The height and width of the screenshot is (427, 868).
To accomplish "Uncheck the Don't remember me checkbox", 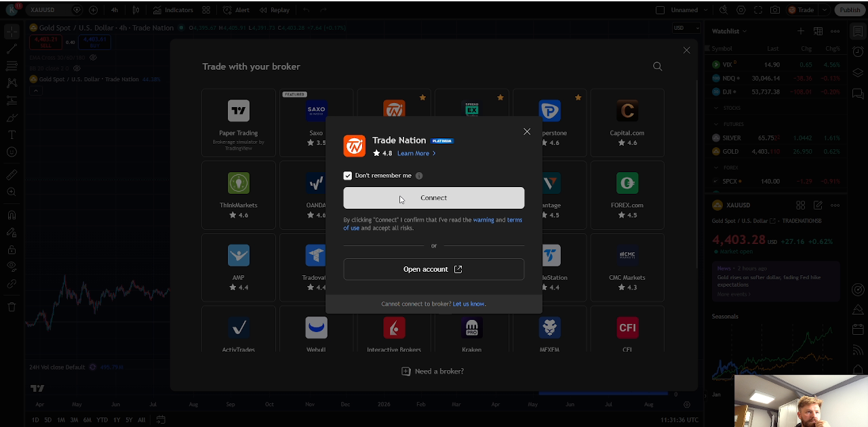I will click(348, 176).
